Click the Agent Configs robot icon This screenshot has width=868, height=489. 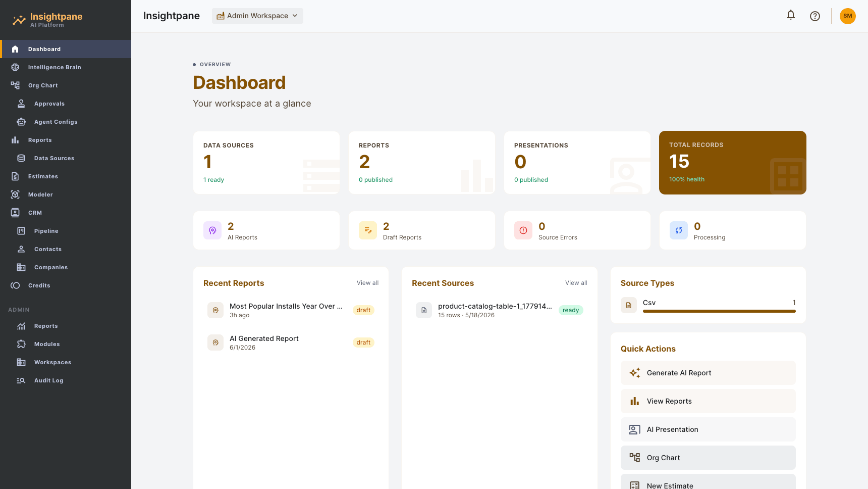pos(21,122)
